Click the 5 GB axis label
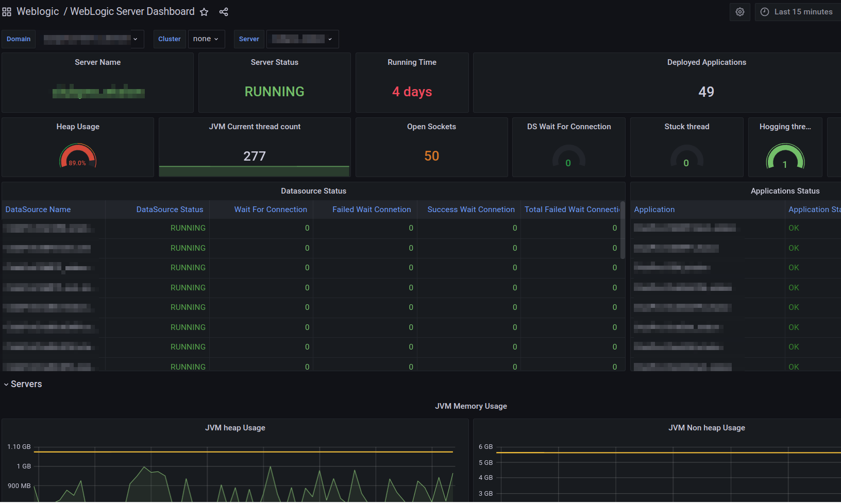The image size is (841, 504). [x=485, y=463]
